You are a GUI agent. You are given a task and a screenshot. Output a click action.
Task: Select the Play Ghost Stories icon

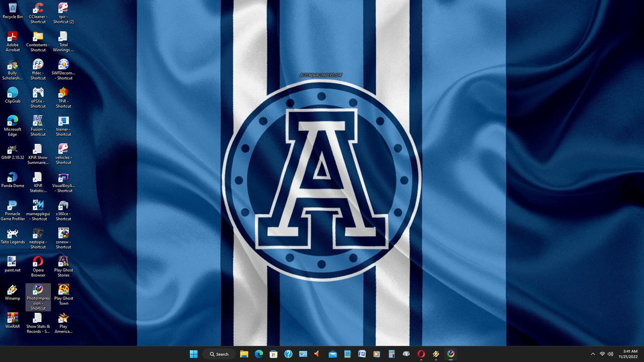point(63,267)
